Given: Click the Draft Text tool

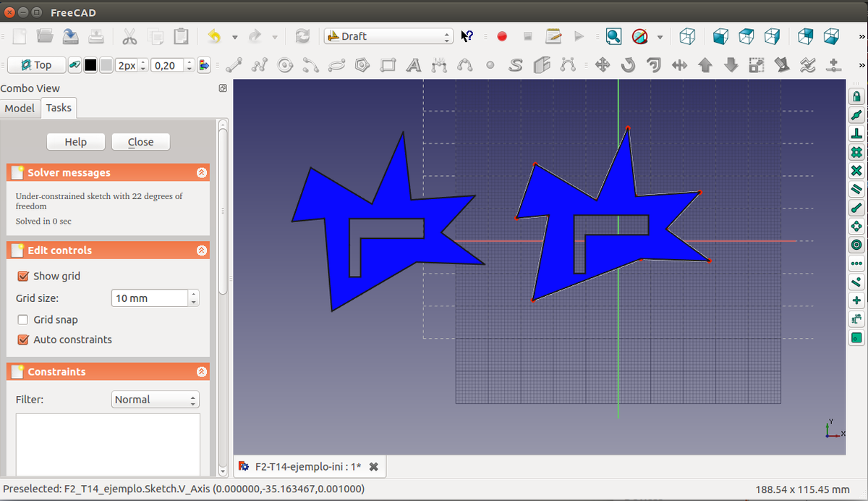Looking at the screenshot, I should (x=414, y=65).
